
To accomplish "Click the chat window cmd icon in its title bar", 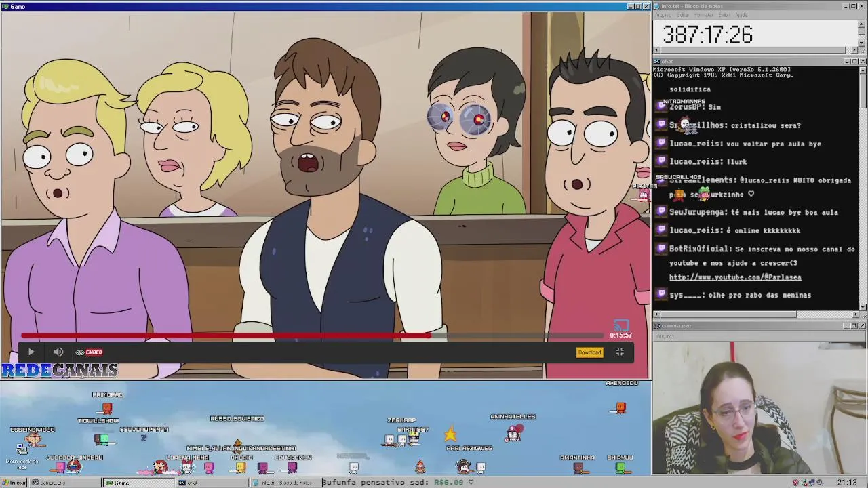I will click(658, 62).
